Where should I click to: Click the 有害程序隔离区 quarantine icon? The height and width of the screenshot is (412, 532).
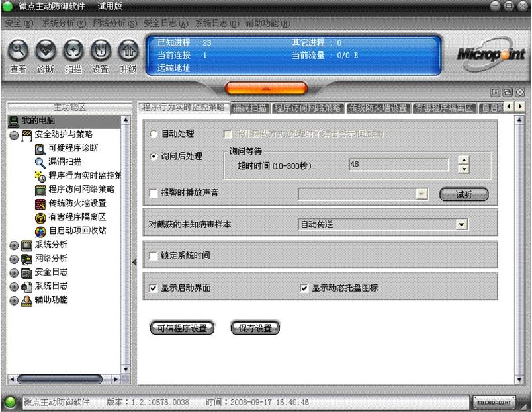(x=40, y=218)
